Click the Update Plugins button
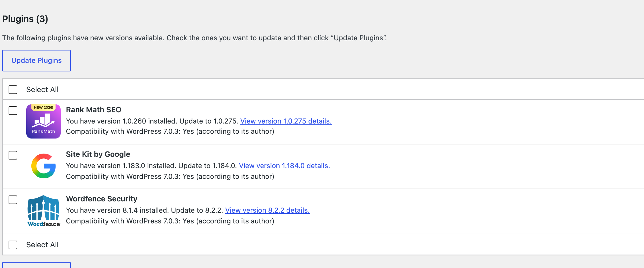This screenshot has width=644, height=268. click(36, 61)
